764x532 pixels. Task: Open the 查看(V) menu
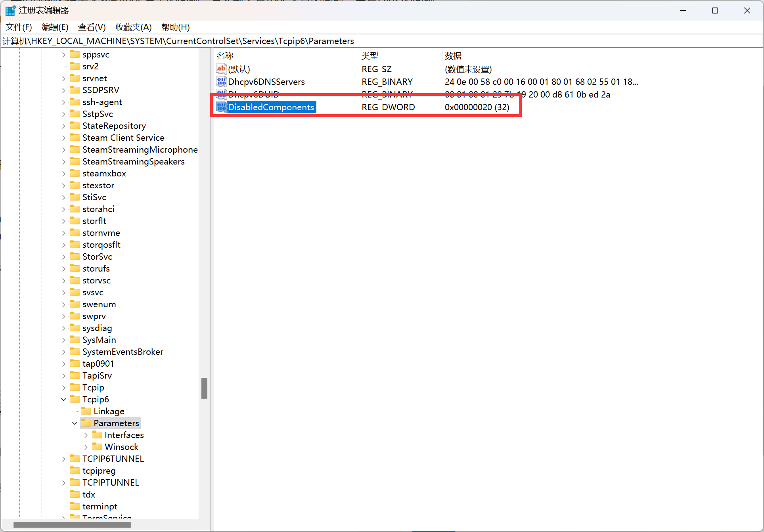92,27
